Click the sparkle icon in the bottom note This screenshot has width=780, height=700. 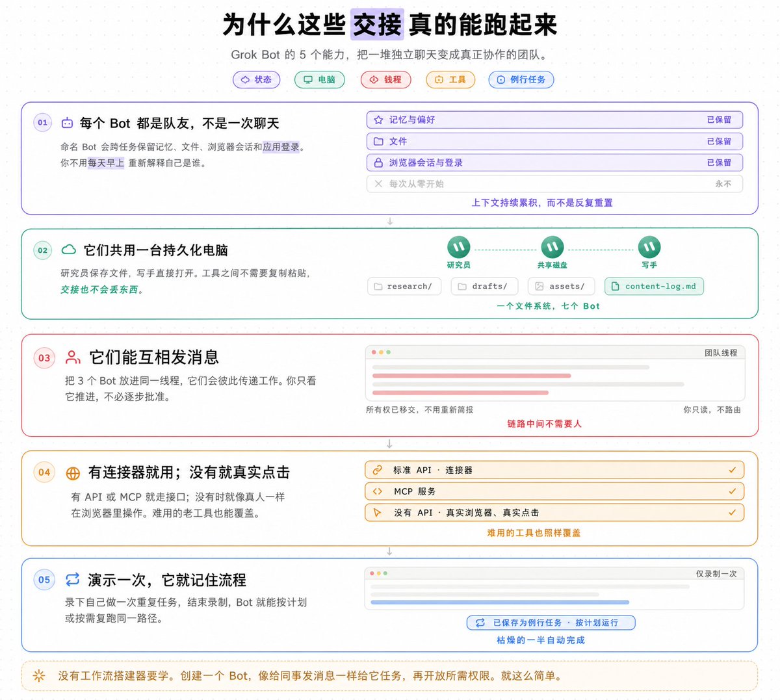coord(39,676)
